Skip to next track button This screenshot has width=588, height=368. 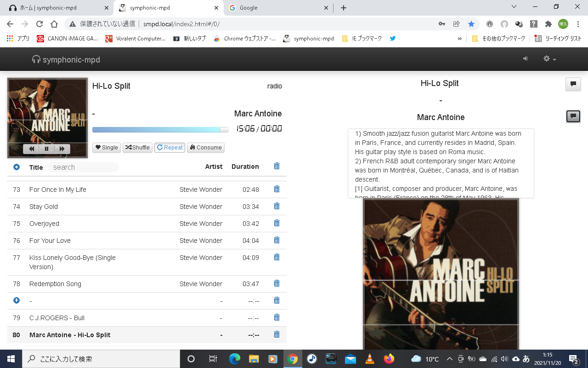tap(62, 149)
